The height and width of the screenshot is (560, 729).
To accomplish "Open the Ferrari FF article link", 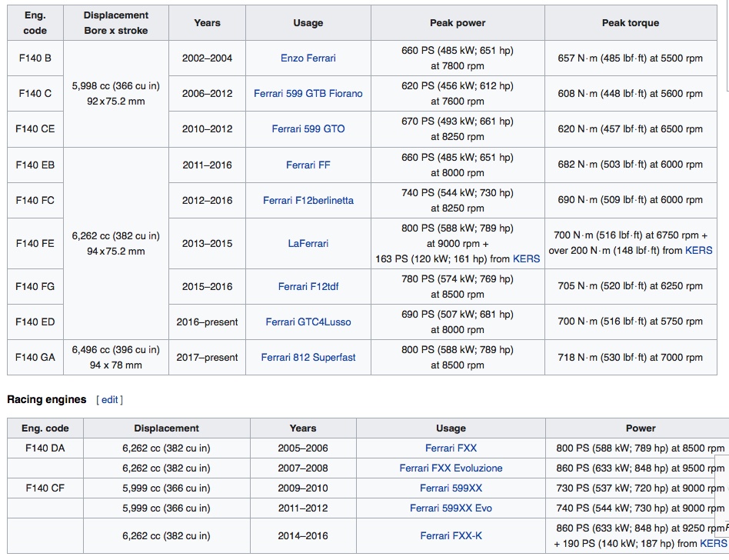I will coord(308,165).
